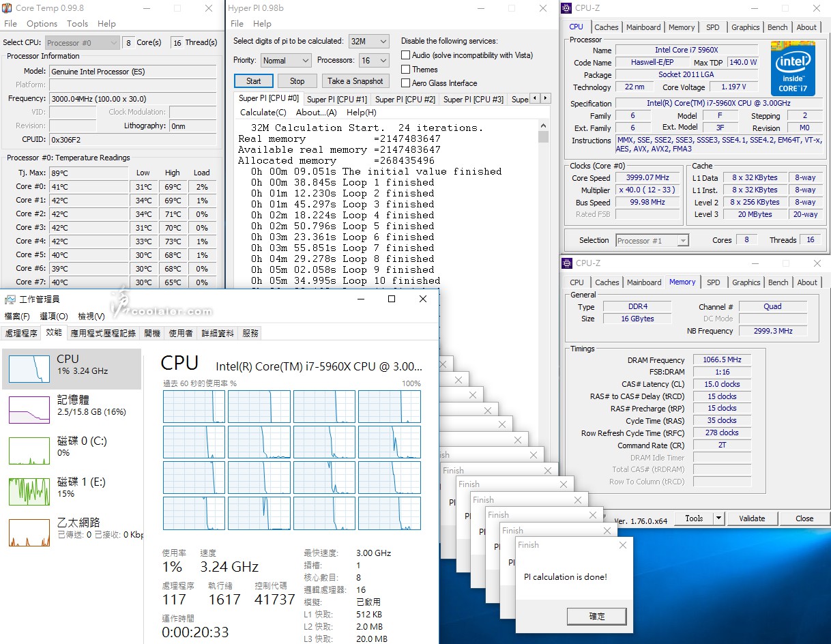Tick the Themes checkbox in Hyper PI
The width and height of the screenshot is (831, 644).
406,69
